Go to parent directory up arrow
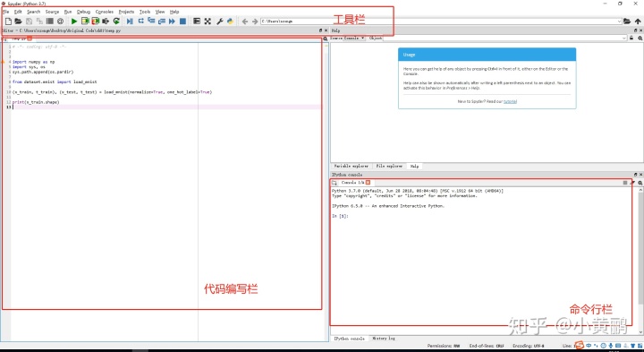The image size is (644, 352). click(638, 21)
